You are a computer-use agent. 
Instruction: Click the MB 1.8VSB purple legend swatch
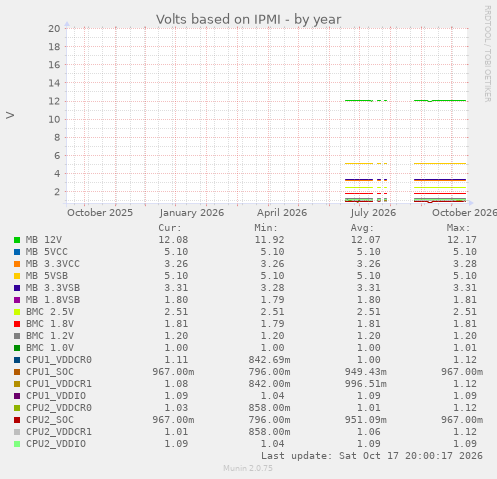(17, 300)
